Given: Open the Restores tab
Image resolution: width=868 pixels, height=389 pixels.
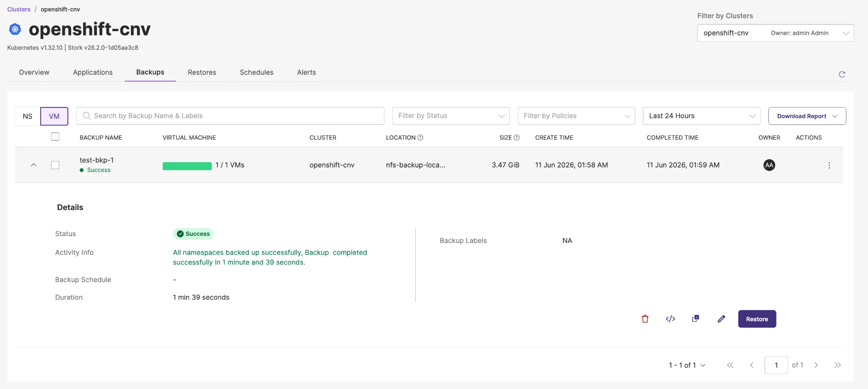Looking at the screenshot, I should pos(202,72).
